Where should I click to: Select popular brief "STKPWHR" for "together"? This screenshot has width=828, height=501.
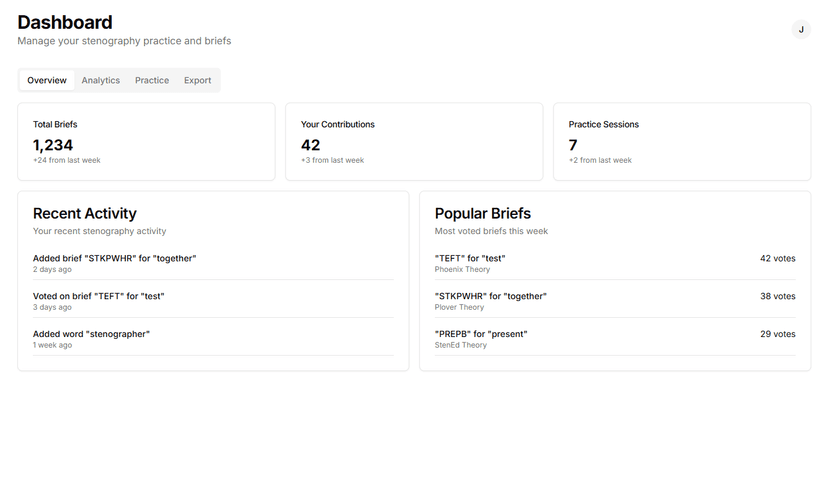pos(491,296)
